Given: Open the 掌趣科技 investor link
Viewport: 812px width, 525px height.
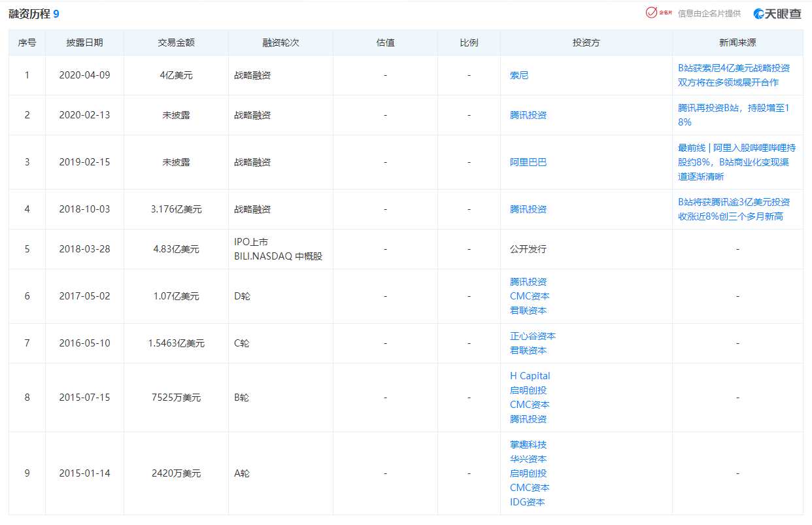Looking at the screenshot, I should (x=528, y=445).
